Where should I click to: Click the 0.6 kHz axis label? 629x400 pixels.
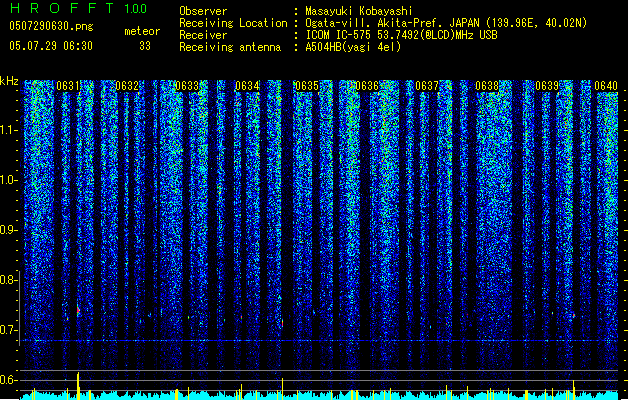(x=8, y=380)
